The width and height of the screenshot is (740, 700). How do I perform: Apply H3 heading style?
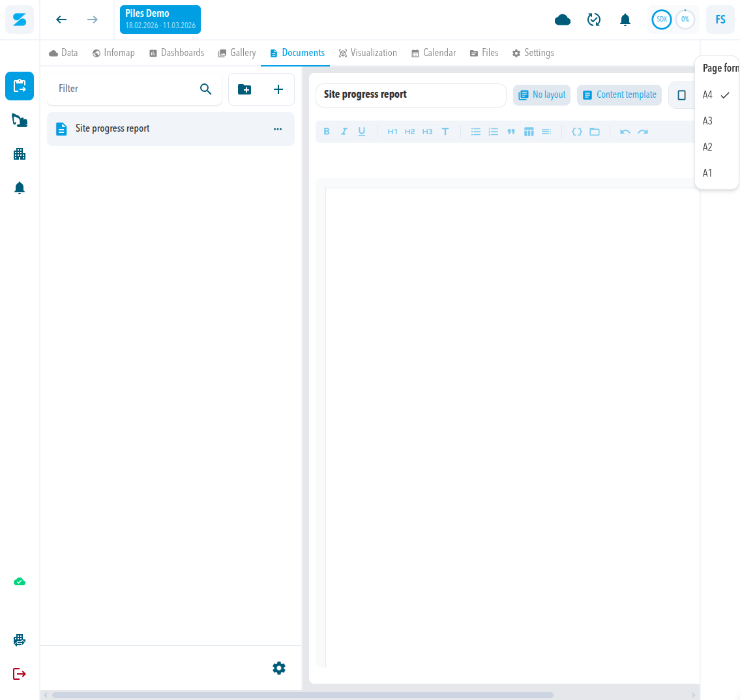click(x=427, y=132)
